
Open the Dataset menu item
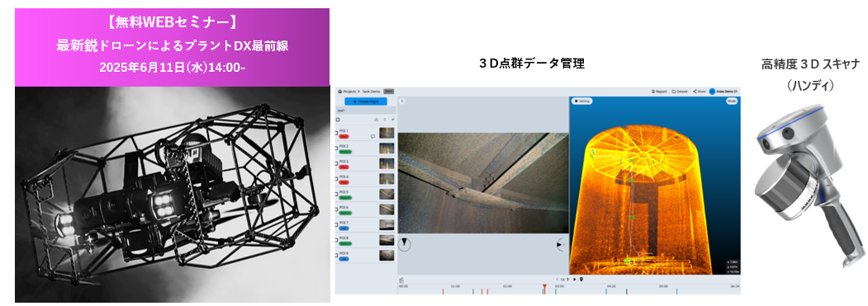pos(680,92)
